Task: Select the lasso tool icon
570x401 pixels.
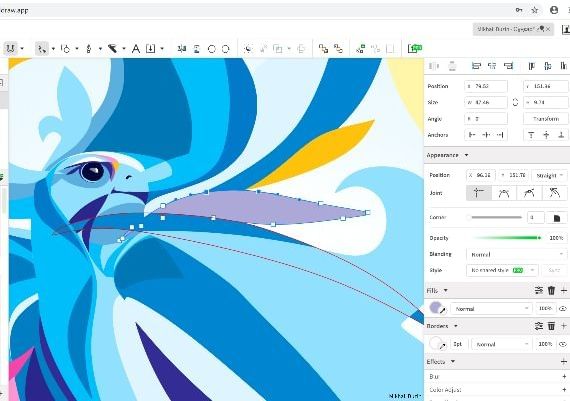Action: click(x=66, y=48)
